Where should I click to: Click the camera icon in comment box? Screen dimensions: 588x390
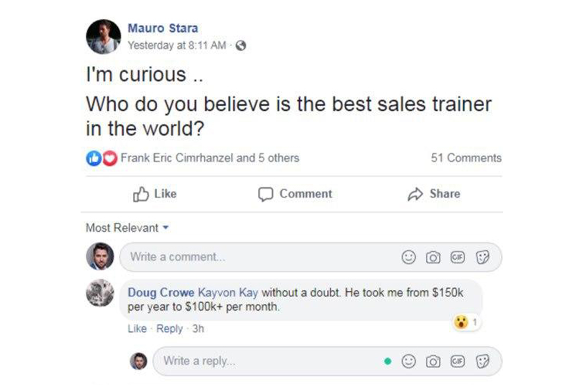[433, 257]
